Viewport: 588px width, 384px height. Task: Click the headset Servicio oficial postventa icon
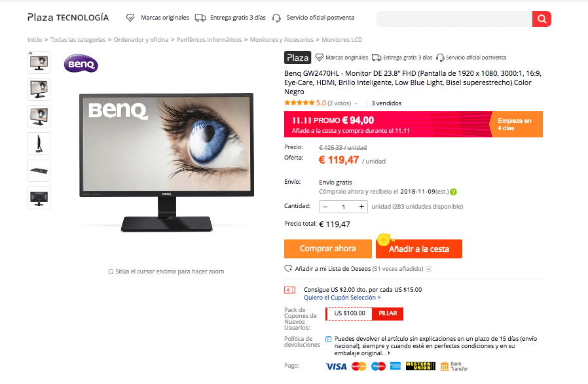276,18
